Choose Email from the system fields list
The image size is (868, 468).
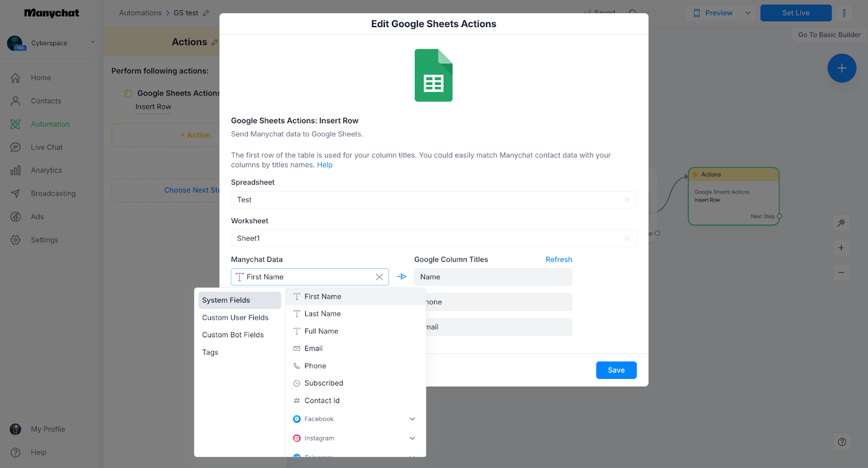coord(314,349)
